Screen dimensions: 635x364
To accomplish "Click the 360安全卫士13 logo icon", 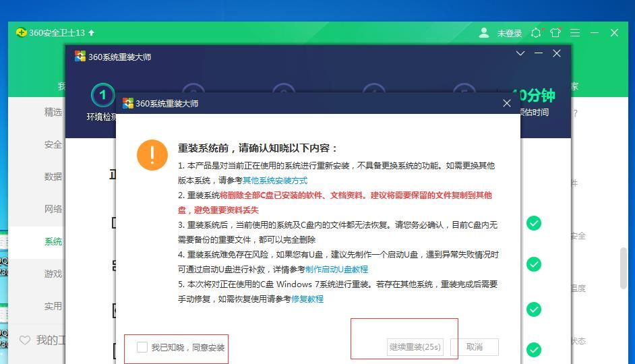I will click(x=21, y=32).
